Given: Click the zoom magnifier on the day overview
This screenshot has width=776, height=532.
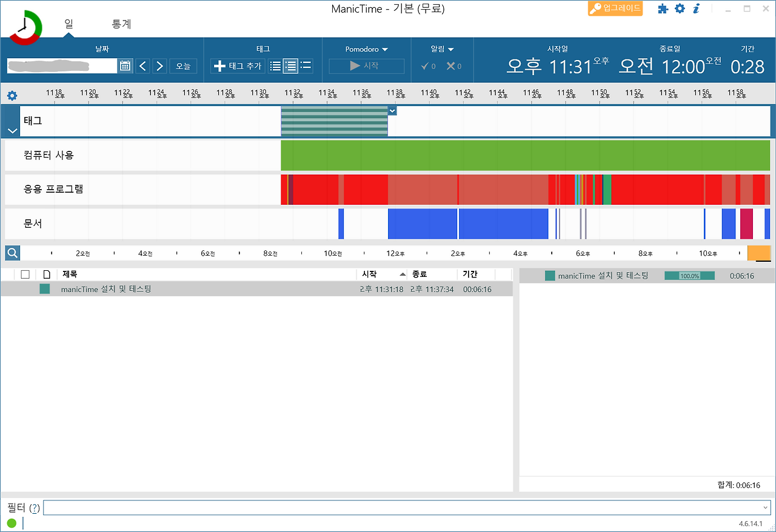Looking at the screenshot, I should tap(12, 253).
